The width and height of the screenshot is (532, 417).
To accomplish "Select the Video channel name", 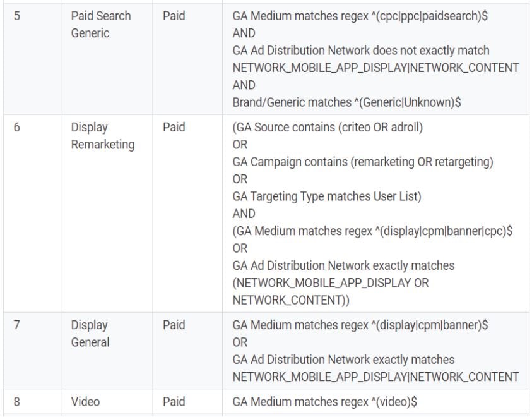I will [85, 402].
